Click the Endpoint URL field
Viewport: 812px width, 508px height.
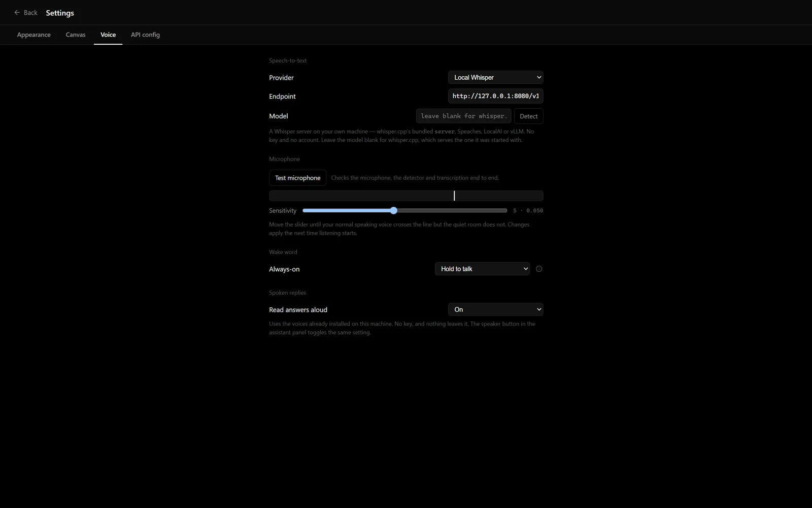tap(495, 96)
